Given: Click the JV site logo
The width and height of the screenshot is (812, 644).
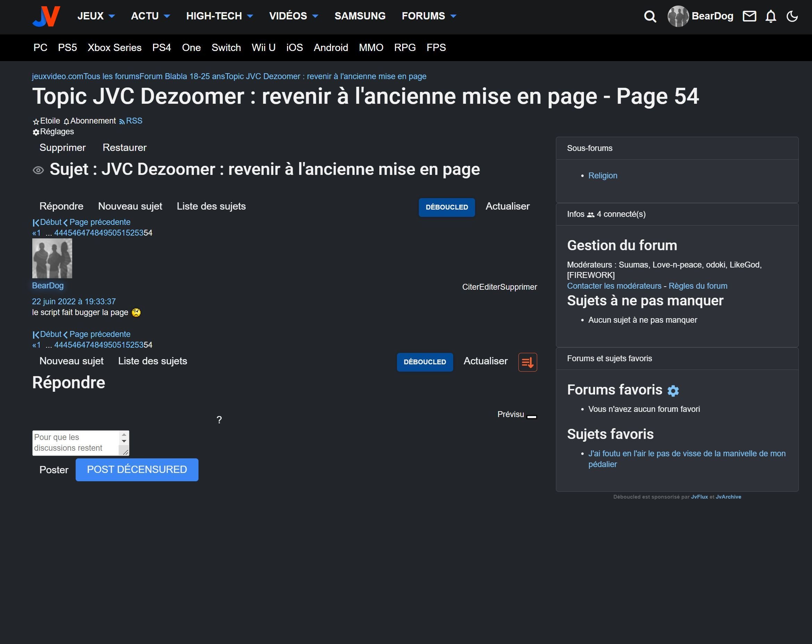Looking at the screenshot, I should 46,16.
